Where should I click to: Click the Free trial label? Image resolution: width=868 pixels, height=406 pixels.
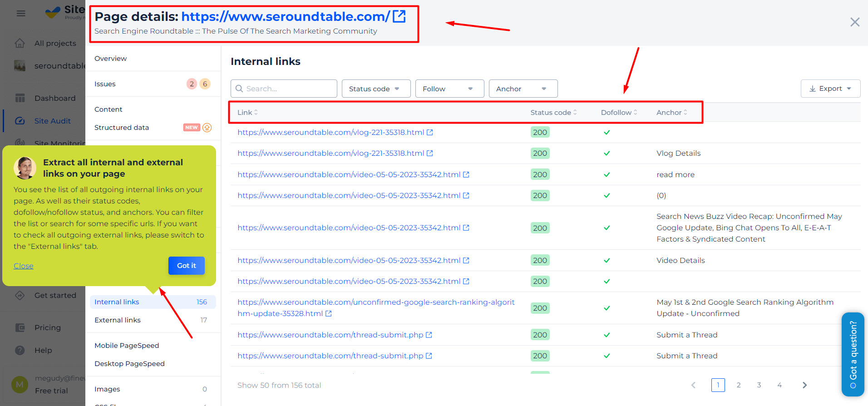click(x=51, y=391)
